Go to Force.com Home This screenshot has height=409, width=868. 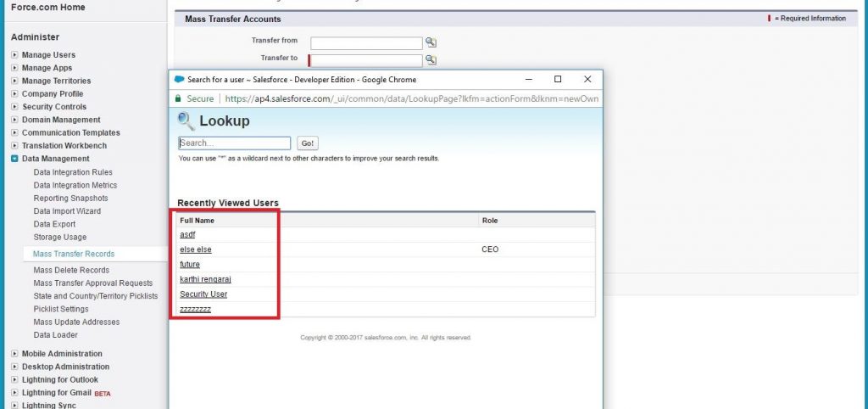pos(48,7)
